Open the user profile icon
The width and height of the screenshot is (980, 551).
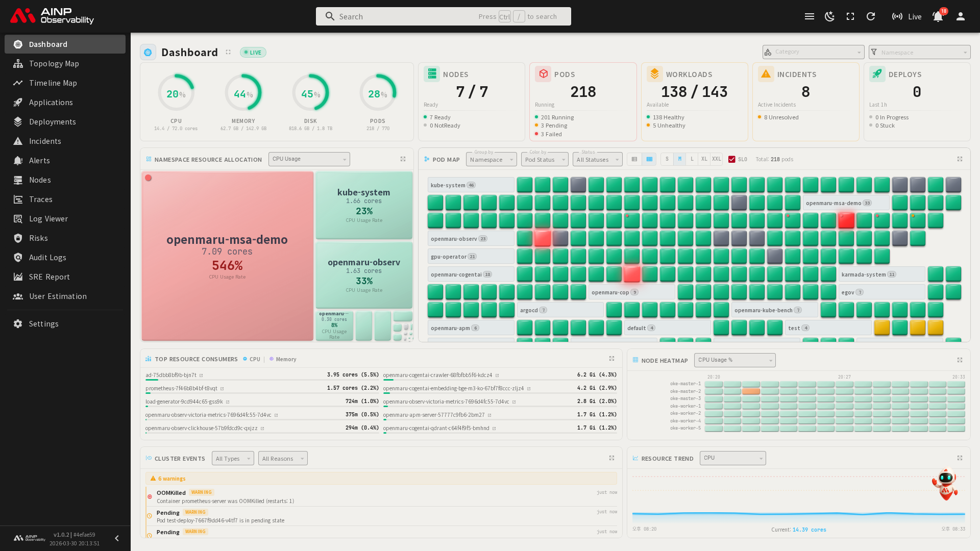tap(961, 16)
